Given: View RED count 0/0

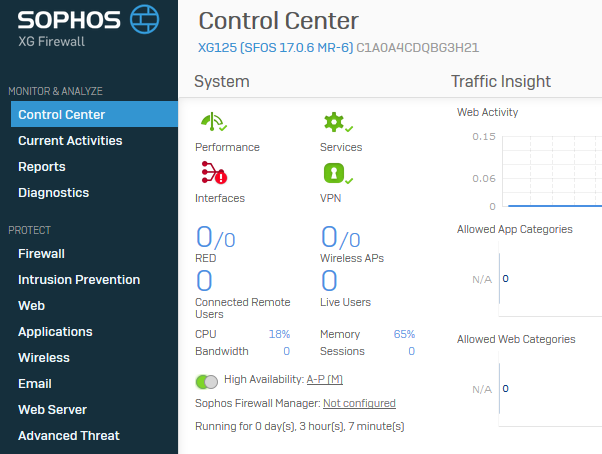Looking at the screenshot, I should coord(215,237).
